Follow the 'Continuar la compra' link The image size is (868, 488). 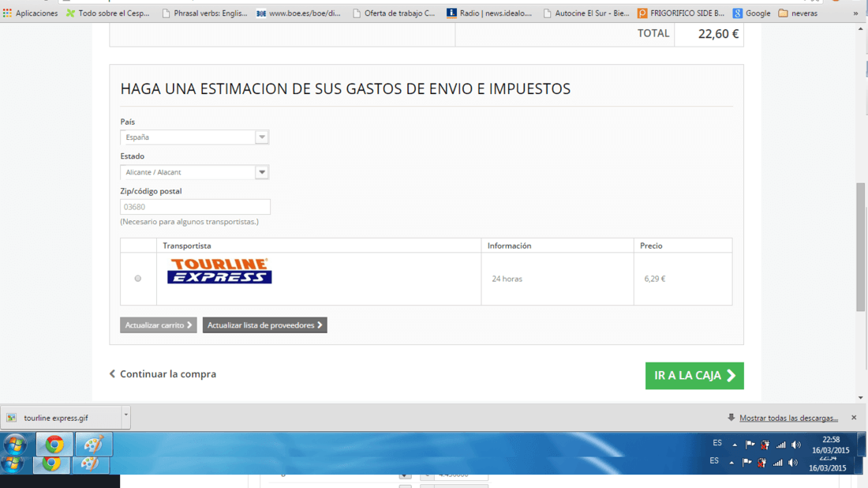click(163, 374)
